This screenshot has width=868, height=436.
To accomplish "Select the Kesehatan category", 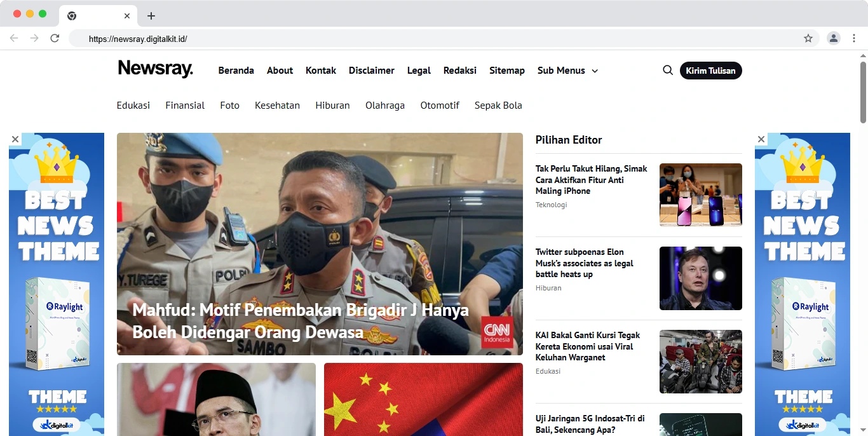I will (x=277, y=106).
